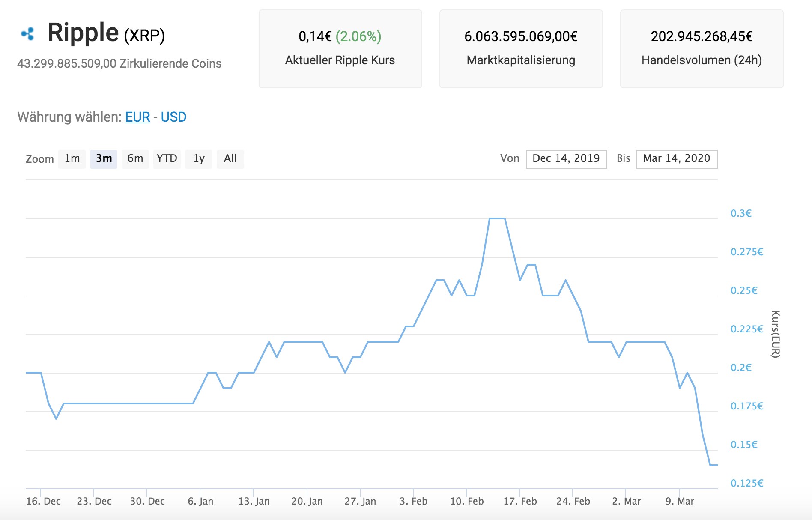The width and height of the screenshot is (812, 520).
Task: Select the 6m zoom range
Action: coord(135,159)
